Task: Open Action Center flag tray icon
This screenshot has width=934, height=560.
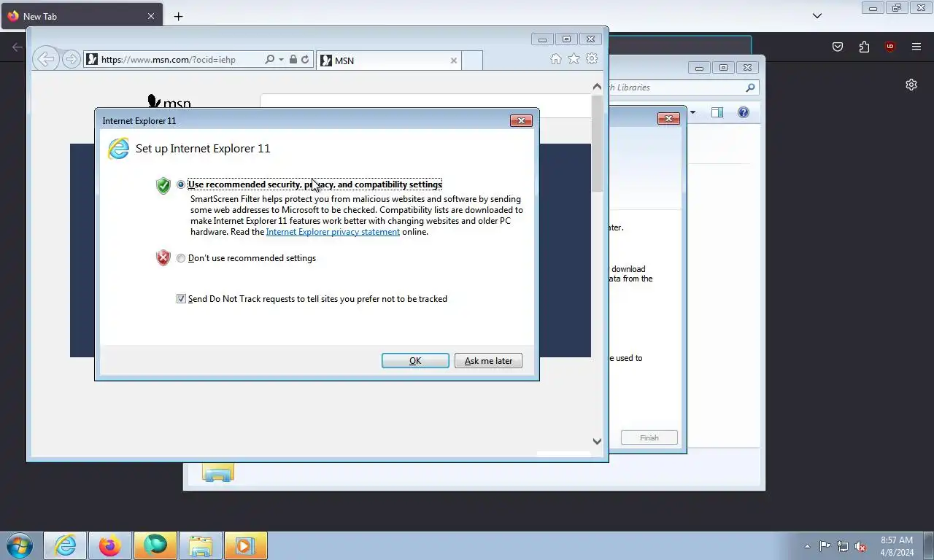Action: click(x=825, y=546)
